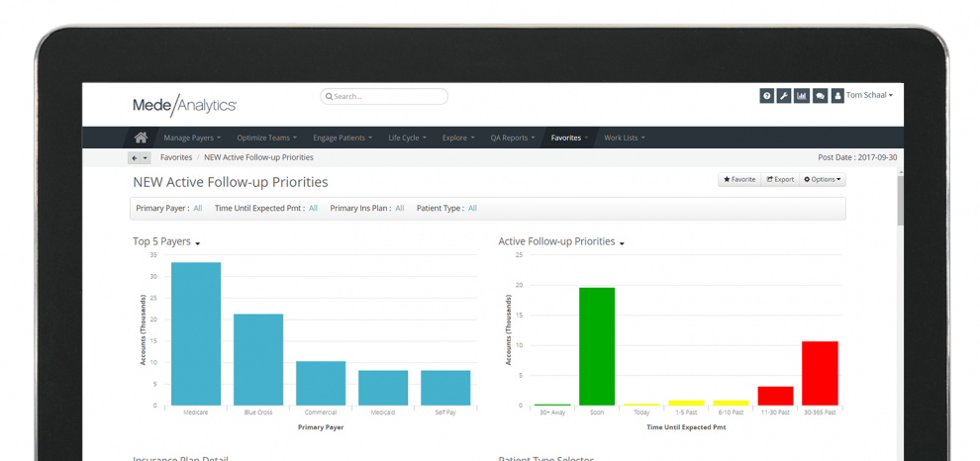Open Engage Patients menu
The width and height of the screenshot is (980, 461).
[x=343, y=138]
